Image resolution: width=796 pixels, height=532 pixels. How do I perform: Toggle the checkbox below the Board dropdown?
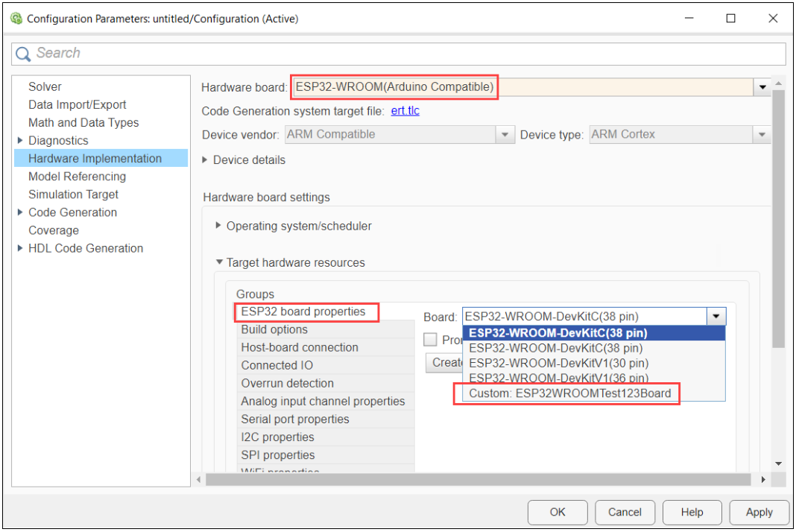pos(430,340)
